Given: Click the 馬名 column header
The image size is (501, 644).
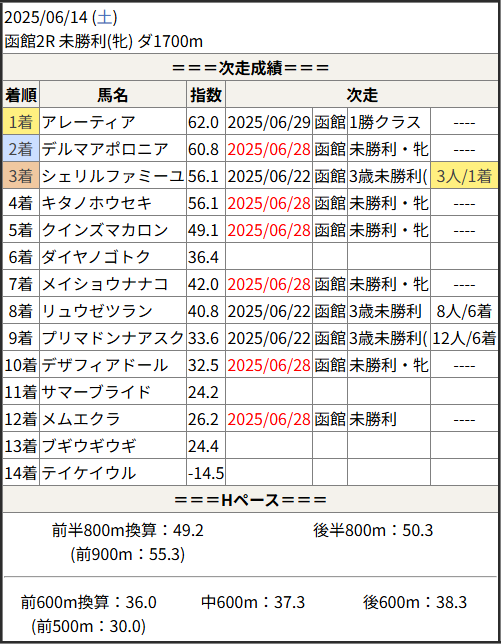Looking at the screenshot, I should point(113,95).
